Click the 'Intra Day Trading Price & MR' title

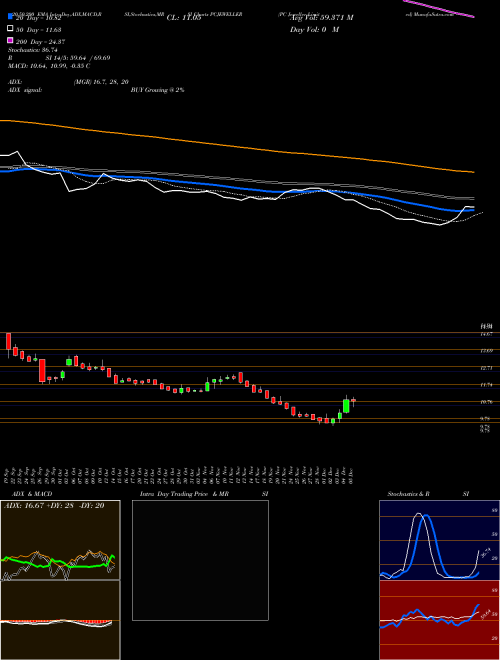pyautogui.click(x=184, y=494)
